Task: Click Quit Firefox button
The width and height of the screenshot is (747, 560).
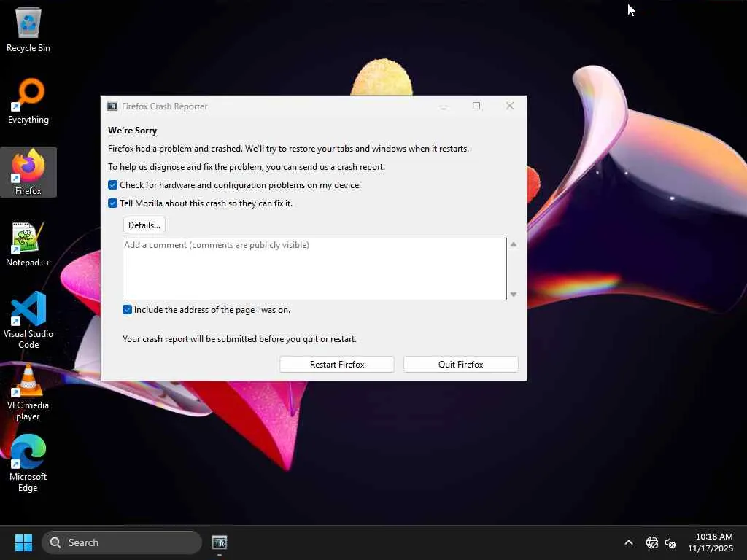Action: 461,365
